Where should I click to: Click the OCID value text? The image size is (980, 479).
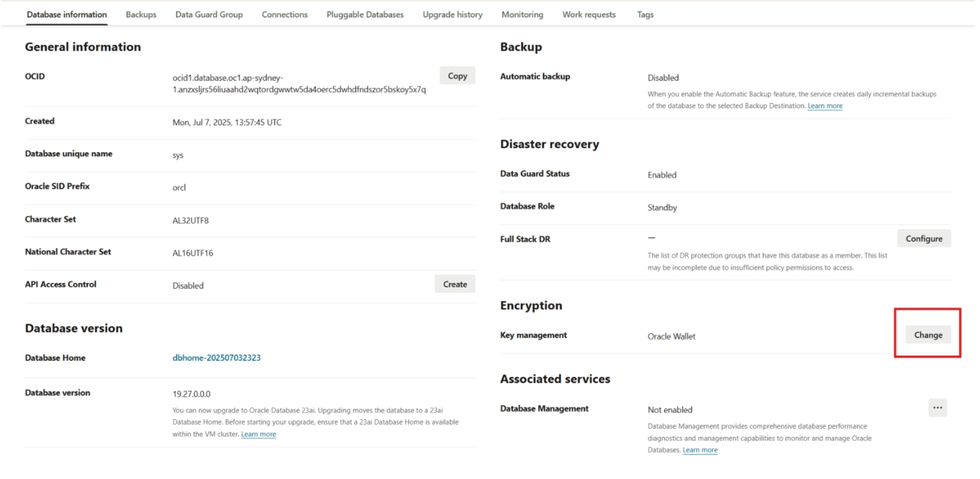pyautogui.click(x=298, y=84)
